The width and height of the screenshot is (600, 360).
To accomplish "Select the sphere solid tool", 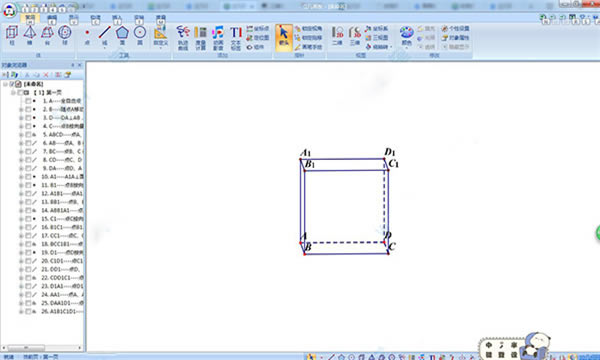I will pos(65,35).
